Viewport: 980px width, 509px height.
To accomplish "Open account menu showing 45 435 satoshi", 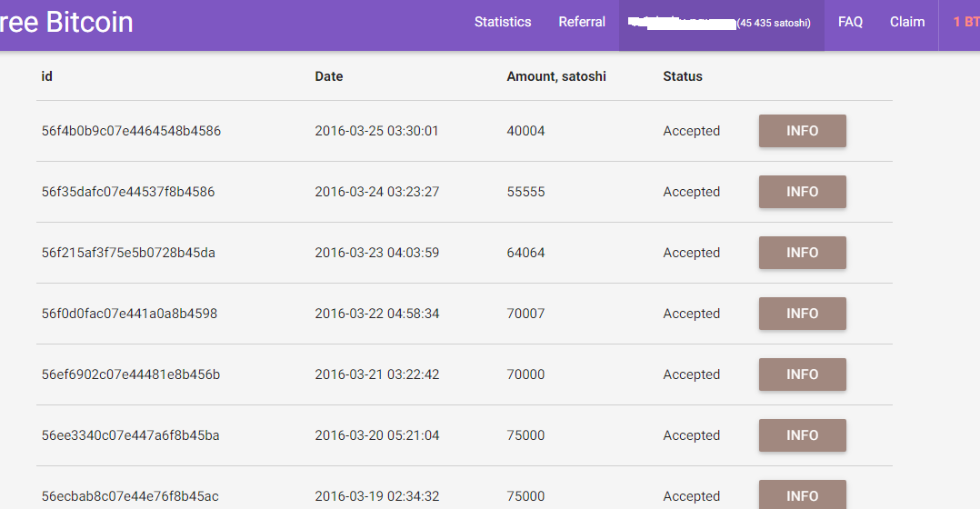I will (721, 23).
